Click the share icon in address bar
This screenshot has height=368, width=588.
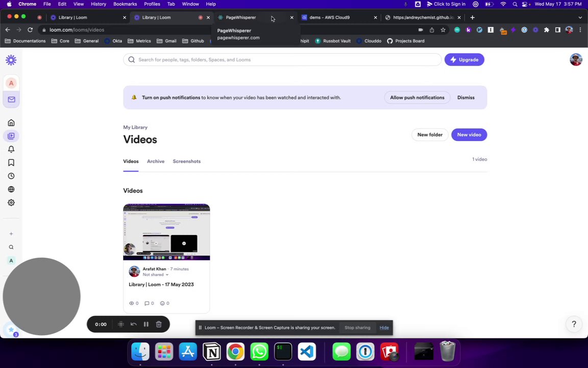click(432, 30)
